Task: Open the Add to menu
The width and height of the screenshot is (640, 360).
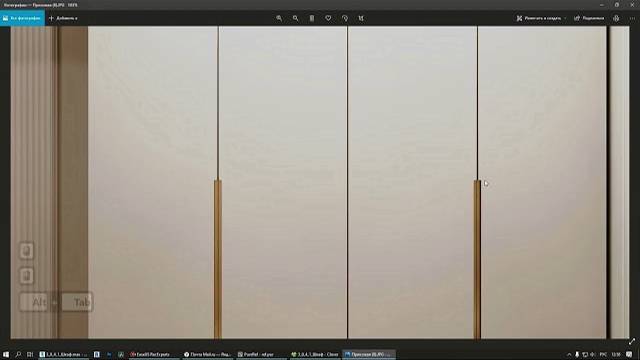Action: tap(63, 18)
